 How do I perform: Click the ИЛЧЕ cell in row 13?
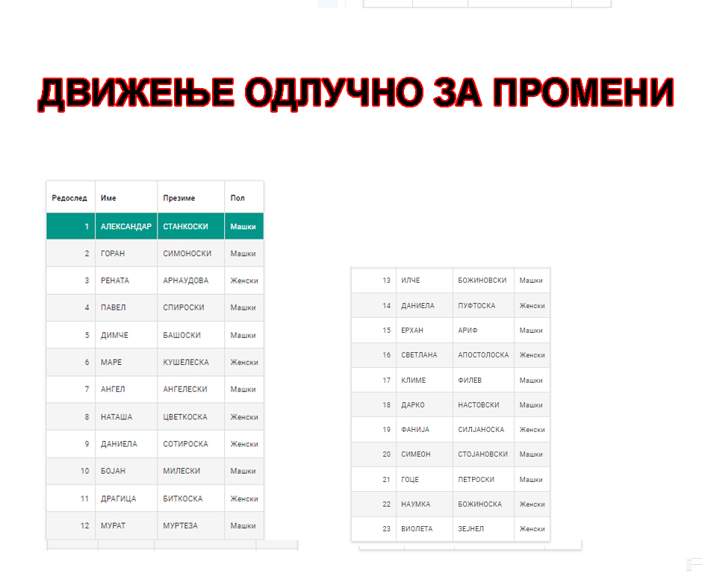coord(411,281)
